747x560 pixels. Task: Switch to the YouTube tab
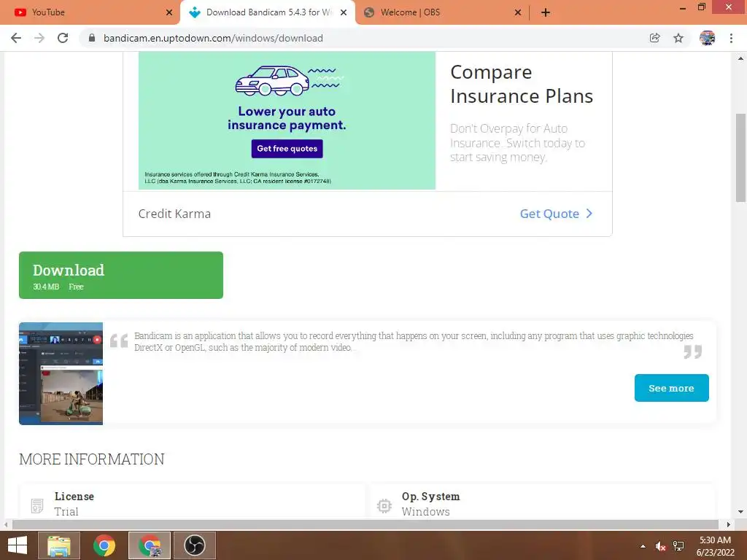click(90, 12)
